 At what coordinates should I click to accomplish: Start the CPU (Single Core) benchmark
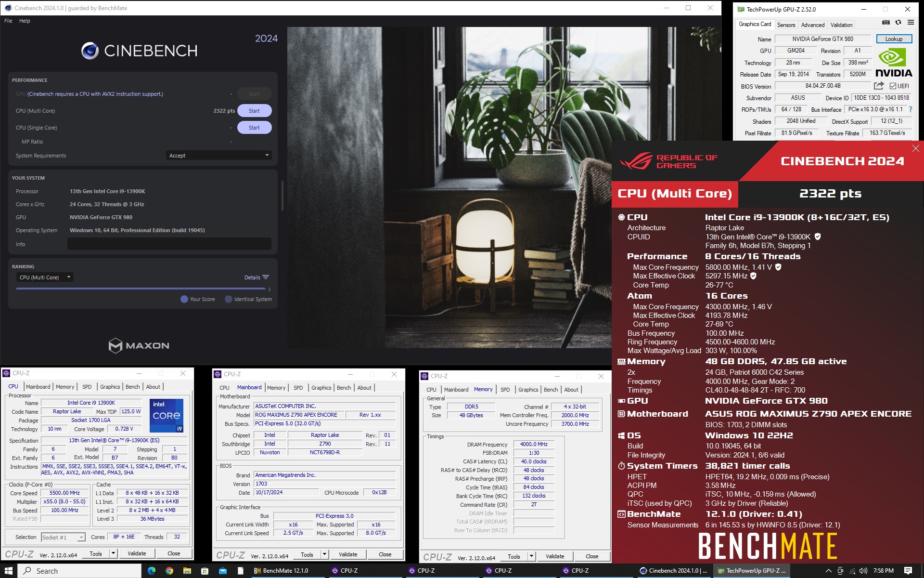(x=254, y=128)
